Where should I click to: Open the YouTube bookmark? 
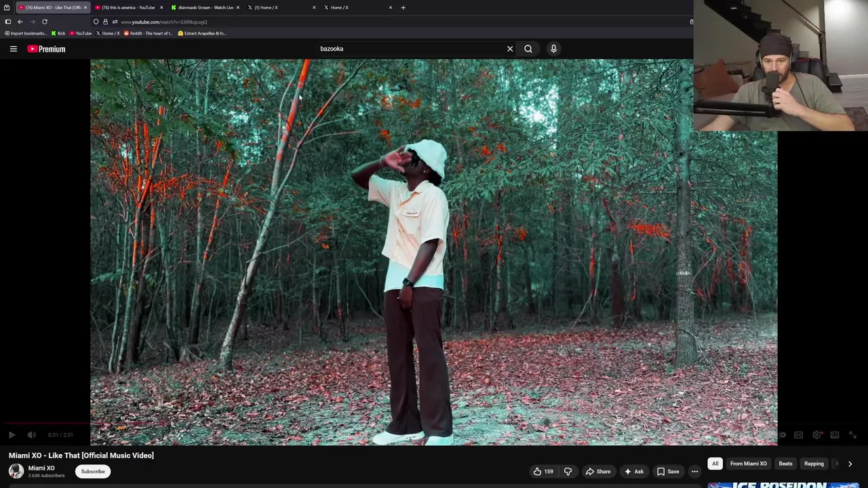(81, 33)
